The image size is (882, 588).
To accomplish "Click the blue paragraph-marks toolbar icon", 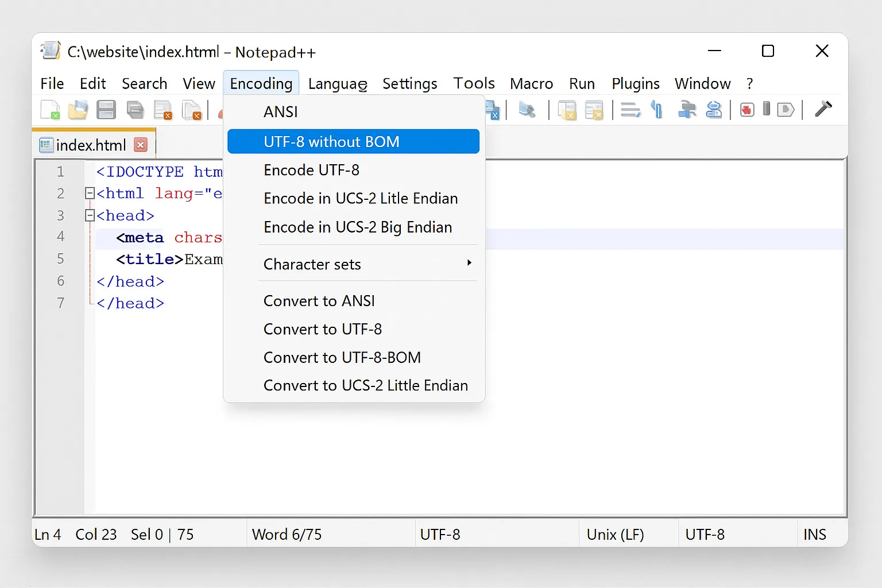I will [x=657, y=109].
